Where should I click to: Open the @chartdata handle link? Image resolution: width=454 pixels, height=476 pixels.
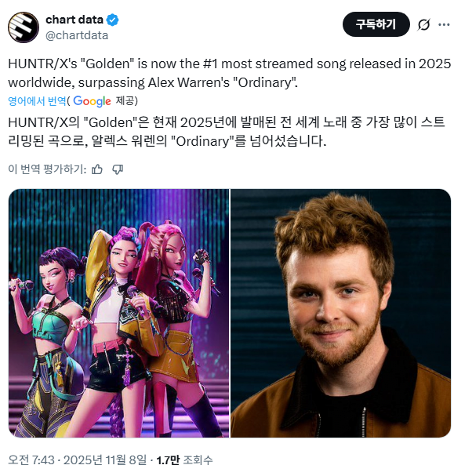[77, 35]
